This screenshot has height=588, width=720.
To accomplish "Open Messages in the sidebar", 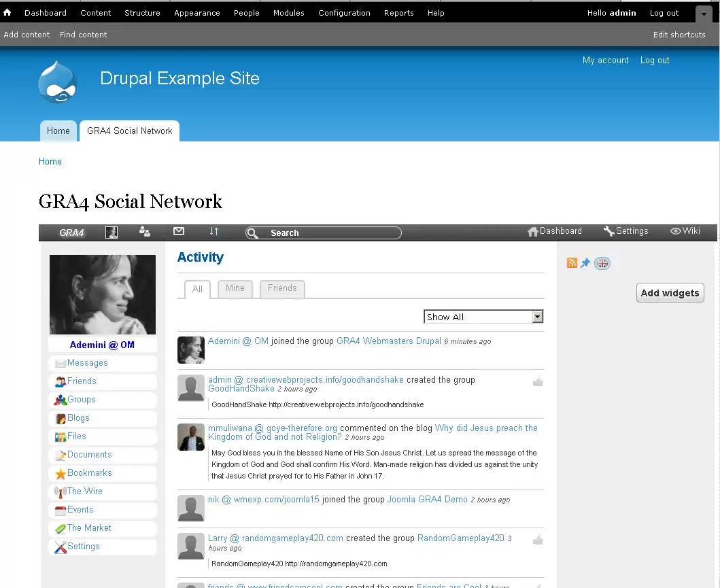I will pyautogui.click(x=103, y=363).
